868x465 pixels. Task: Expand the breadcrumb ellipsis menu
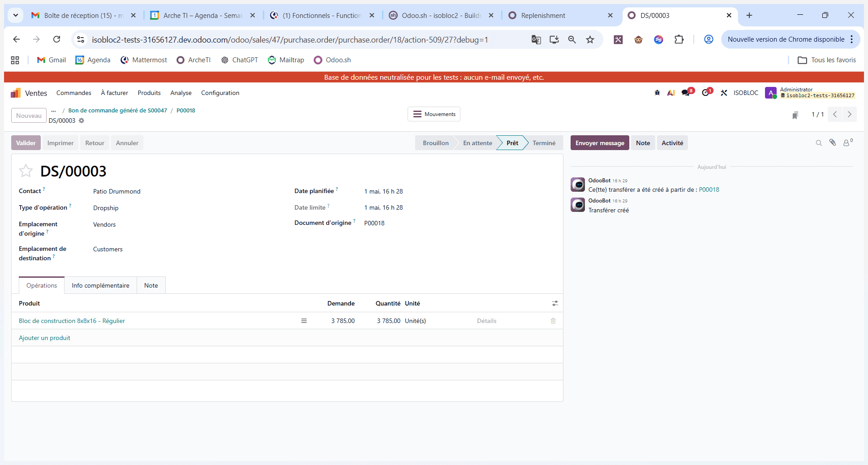point(53,111)
